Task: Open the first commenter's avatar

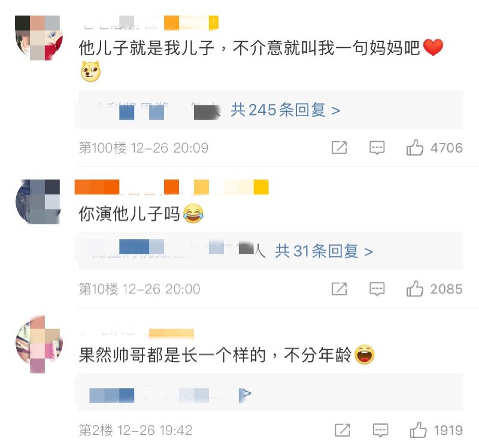Action: tap(39, 38)
